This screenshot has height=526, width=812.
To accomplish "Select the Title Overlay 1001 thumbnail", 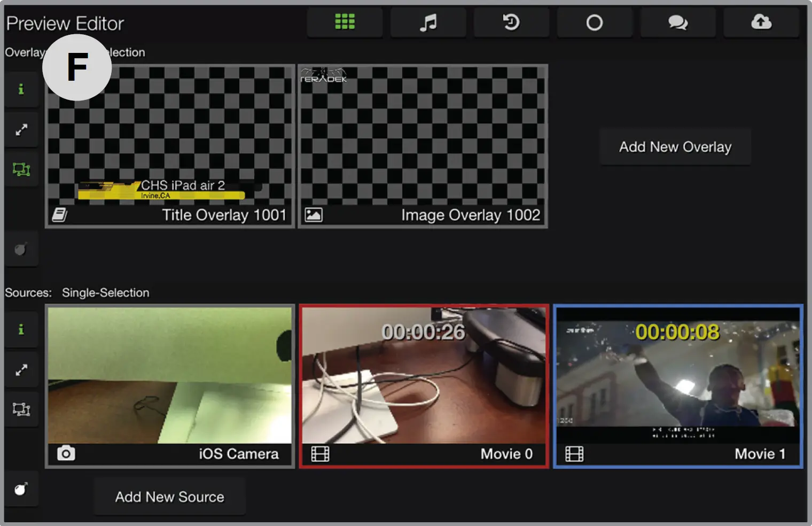I will coord(170,146).
